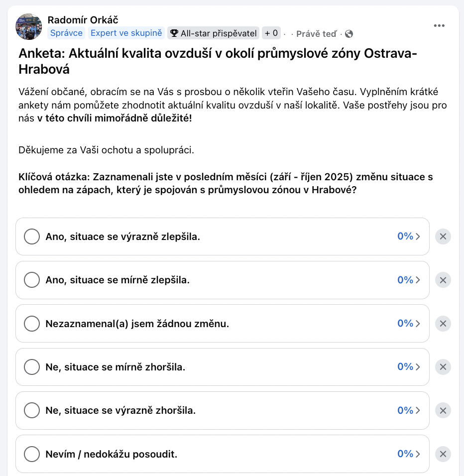464x476 pixels.
Task: Click the globe public audience icon
Action: click(349, 34)
